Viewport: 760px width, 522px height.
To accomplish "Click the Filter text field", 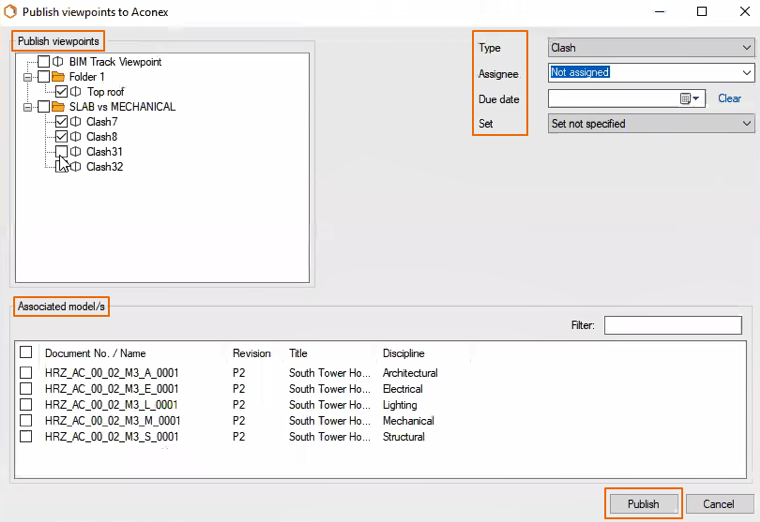I will pyautogui.click(x=673, y=325).
